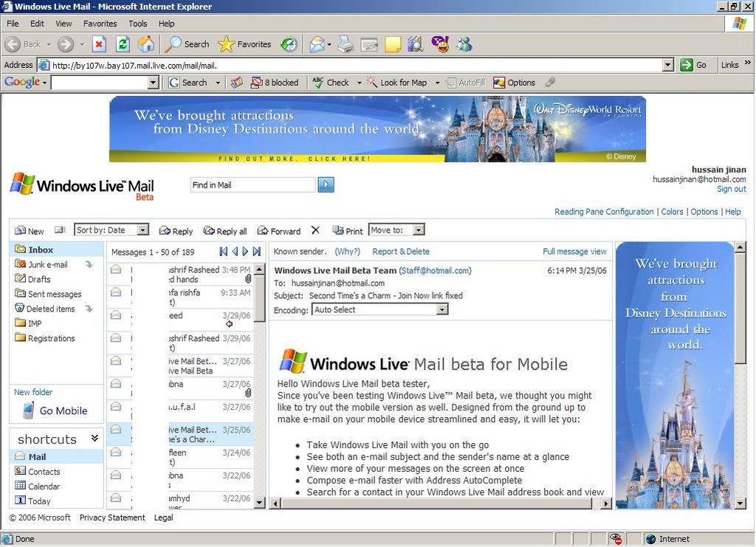Click the reading pane vertical scrollbar thumb
The width and height of the screenshot is (756, 547).
tap(740, 309)
